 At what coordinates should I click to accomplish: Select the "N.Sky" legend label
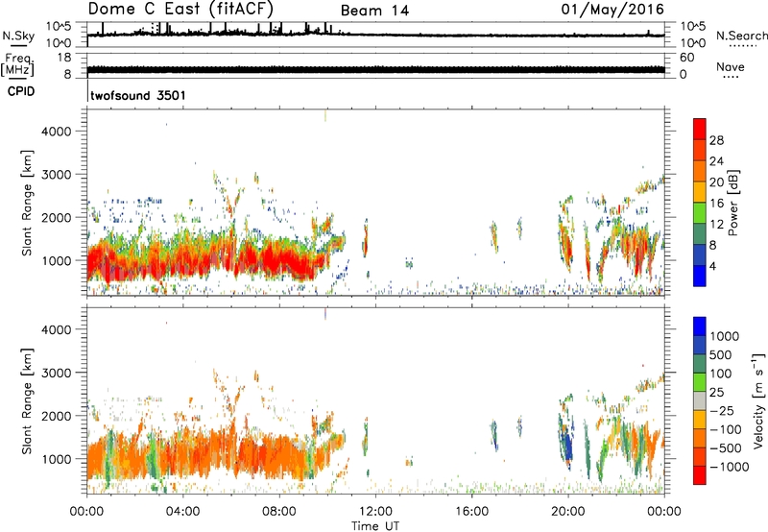(x=18, y=36)
